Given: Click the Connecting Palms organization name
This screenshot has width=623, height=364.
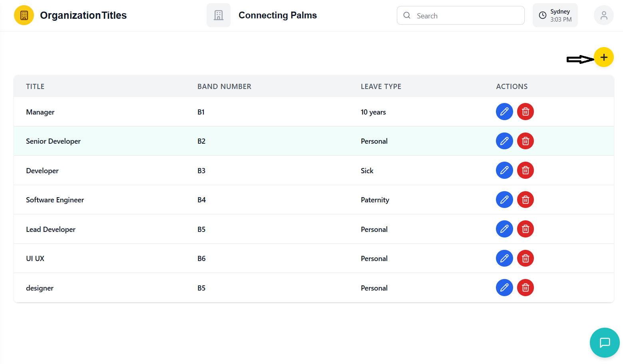Looking at the screenshot, I should pos(278,16).
